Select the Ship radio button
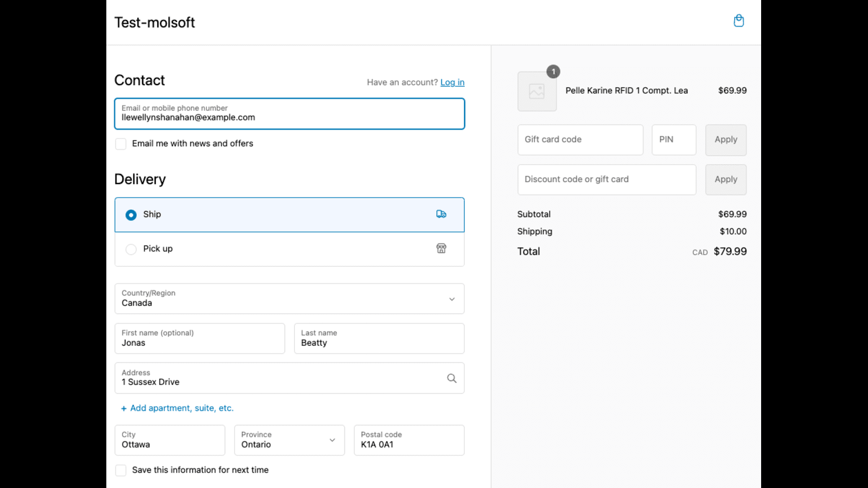 [131, 215]
